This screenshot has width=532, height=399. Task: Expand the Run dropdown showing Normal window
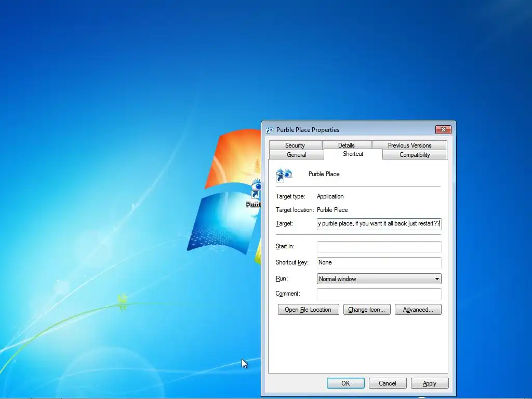(x=379, y=279)
